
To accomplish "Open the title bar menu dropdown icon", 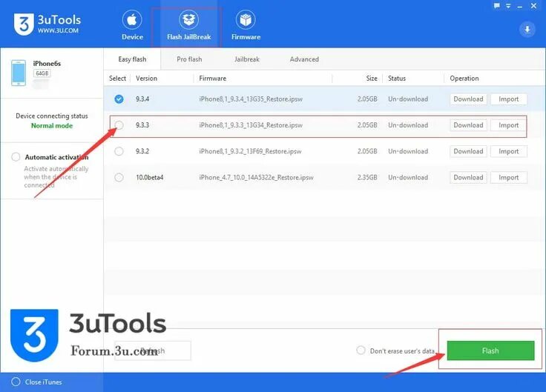I will point(508,6).
